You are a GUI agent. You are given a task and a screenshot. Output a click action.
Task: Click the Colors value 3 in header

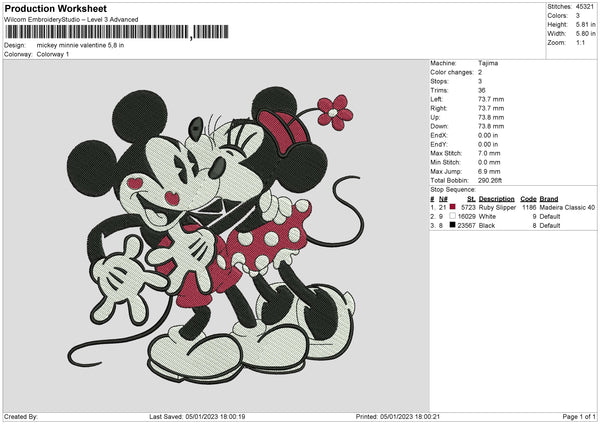coord(577,16)
